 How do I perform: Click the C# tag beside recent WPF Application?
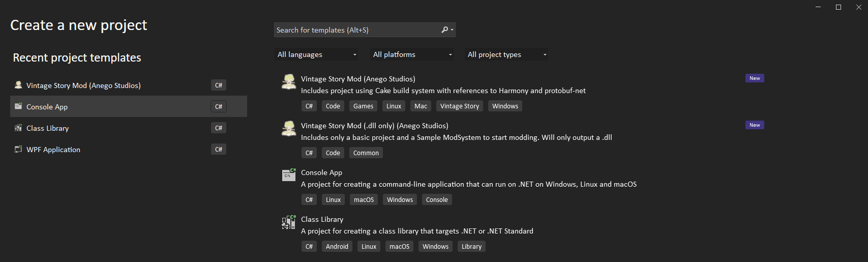tap(219, 150)
